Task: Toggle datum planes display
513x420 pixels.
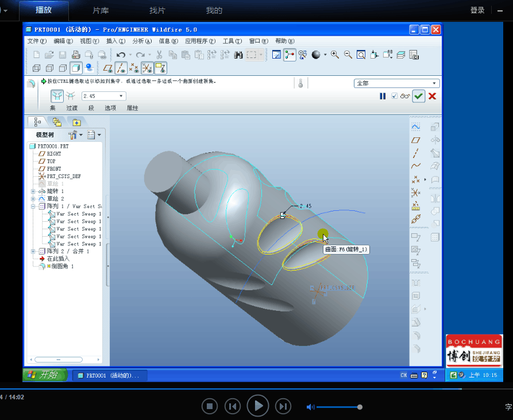Action: [107, 68]
